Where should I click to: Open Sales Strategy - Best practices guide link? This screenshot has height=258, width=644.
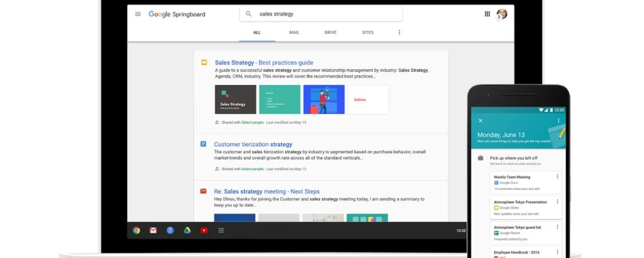coord(264,63)
